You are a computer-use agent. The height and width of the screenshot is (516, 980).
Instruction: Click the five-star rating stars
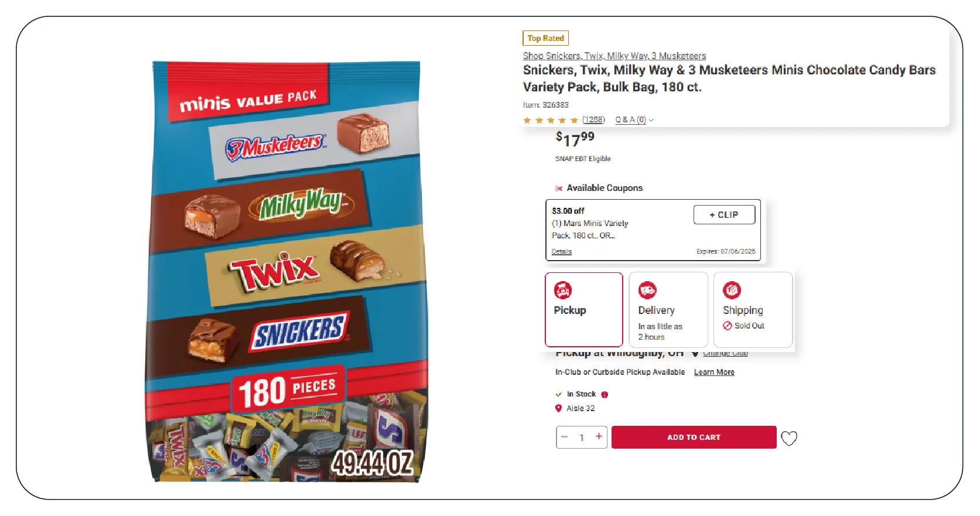[x=550, y=120]
